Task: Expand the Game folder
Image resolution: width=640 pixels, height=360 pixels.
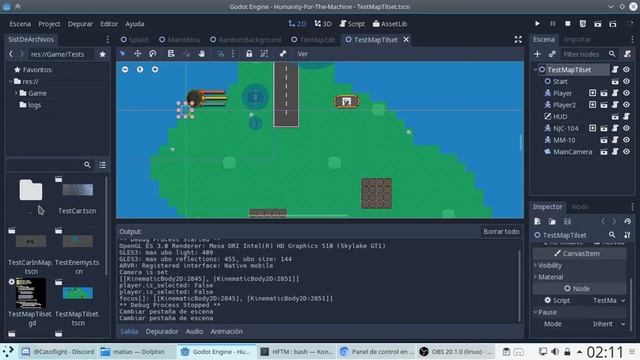Action: [x=16, y=93]
